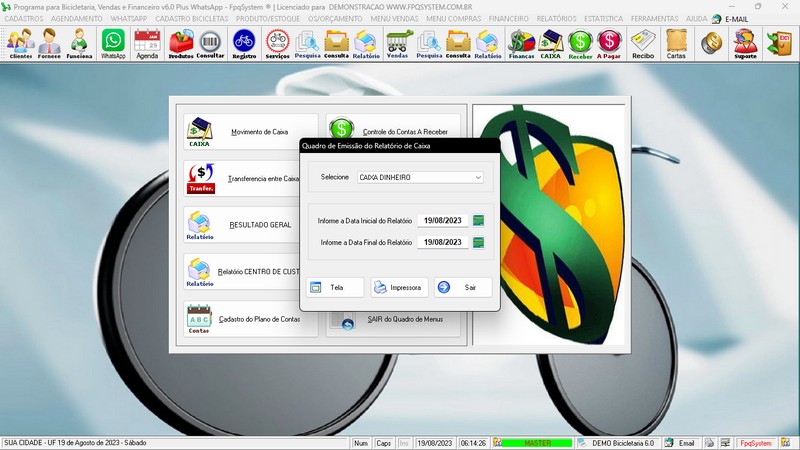
Task: Click the Produtos toolbar icon
Action: tap(181, 43)
